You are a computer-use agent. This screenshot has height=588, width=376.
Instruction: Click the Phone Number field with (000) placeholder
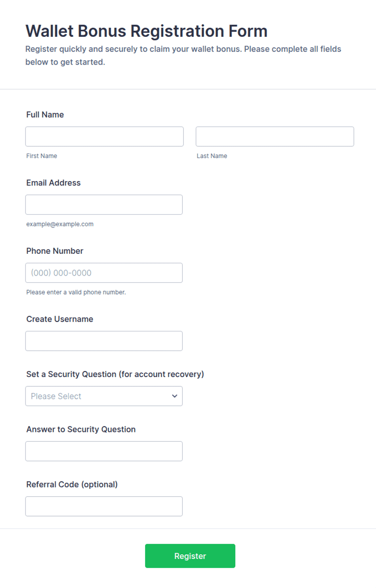[x=104, y=273]
